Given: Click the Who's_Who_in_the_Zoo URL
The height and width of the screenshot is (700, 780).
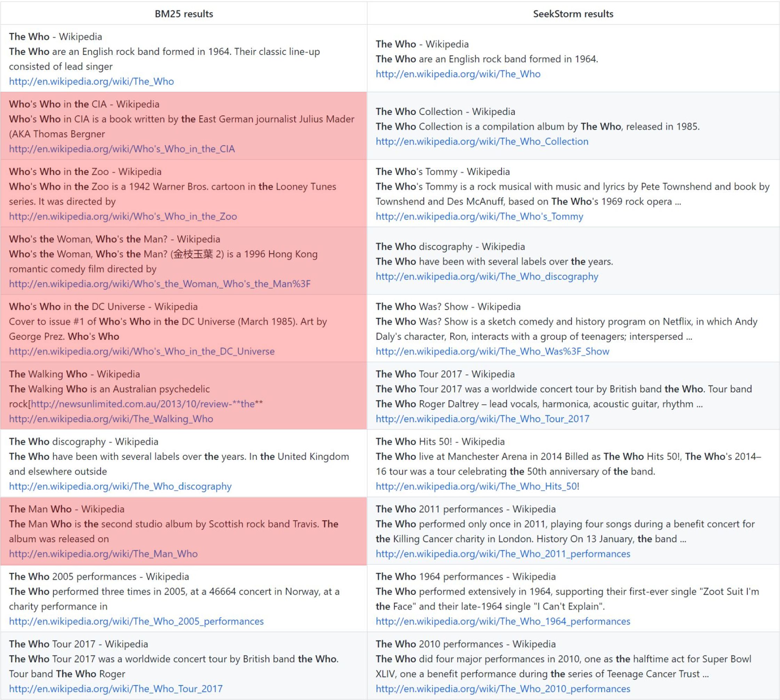Looking at the screenshot, I should pyautogui.click(x=122, y=217).
